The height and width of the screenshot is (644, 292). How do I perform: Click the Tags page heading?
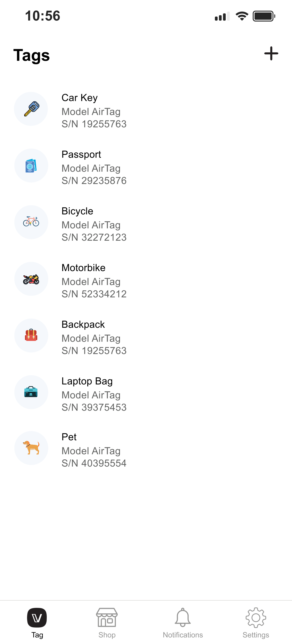[x=32, y=55]
